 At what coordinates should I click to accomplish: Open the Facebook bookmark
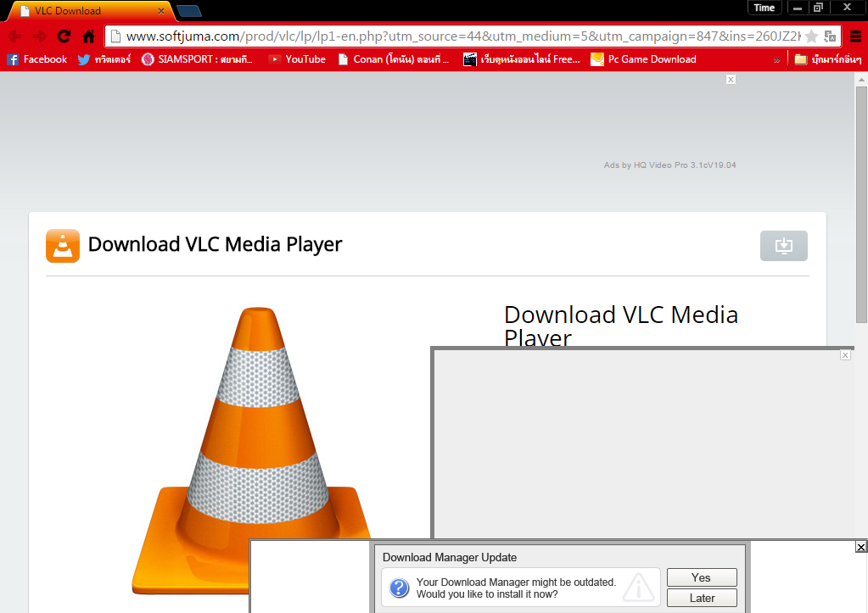(x=37, y=59)
